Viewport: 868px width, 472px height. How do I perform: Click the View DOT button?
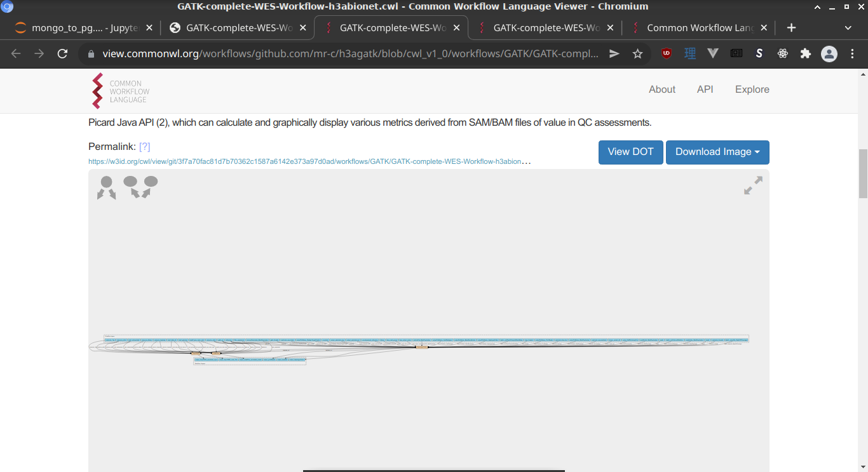pos(630,152)
